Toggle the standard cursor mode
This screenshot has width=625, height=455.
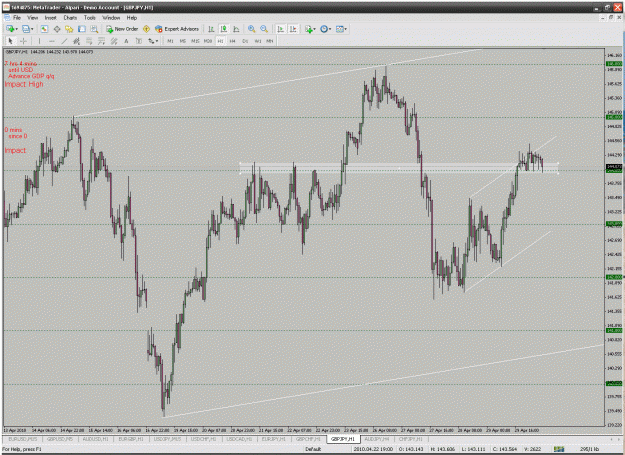coord(11,41)
